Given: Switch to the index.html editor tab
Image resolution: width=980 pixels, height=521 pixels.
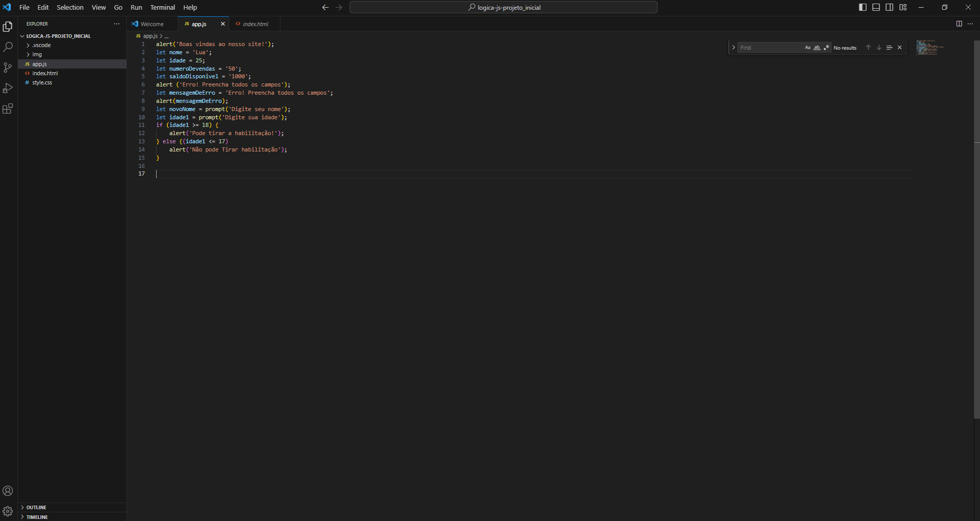Looking at the screenshot, I should click(x=255, y=24).
